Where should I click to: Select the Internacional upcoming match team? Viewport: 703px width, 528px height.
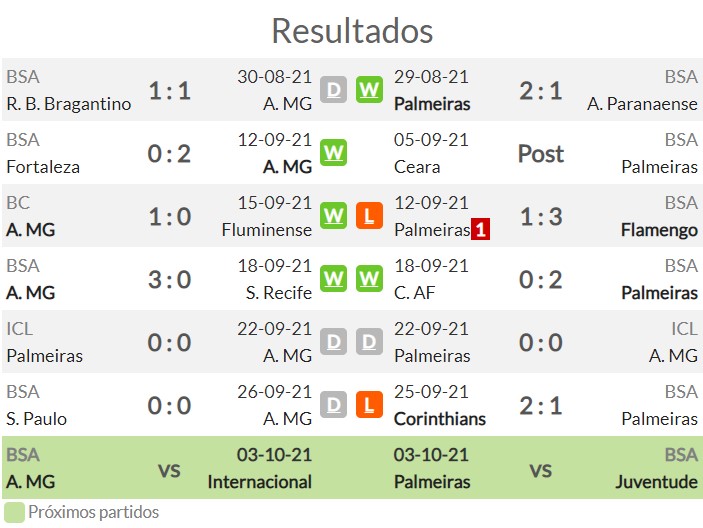pos(260,482)
